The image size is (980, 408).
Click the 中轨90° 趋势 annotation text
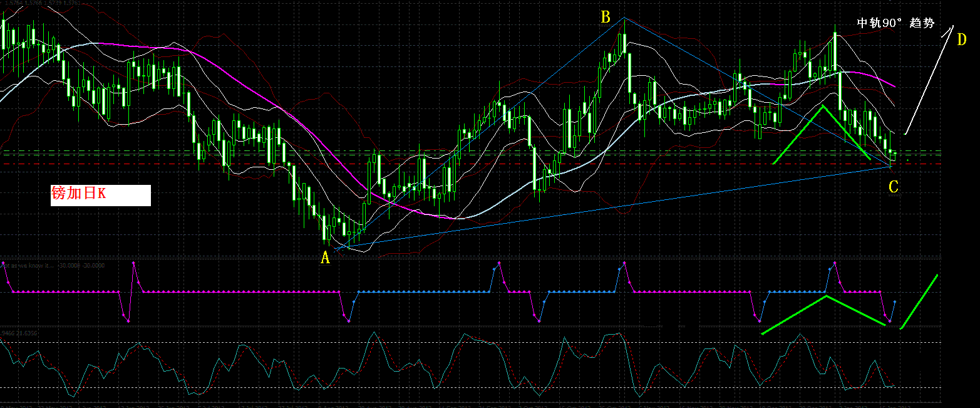pyautogui.click(x=895, y=23)
